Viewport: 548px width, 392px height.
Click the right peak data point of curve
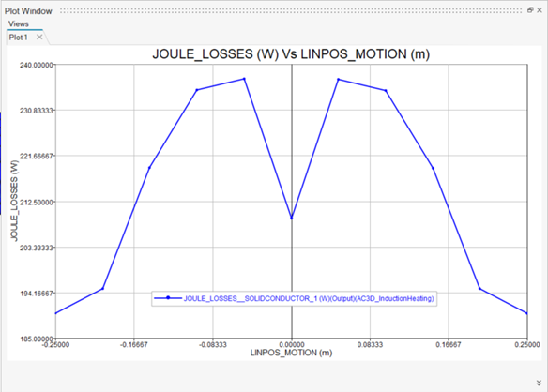point(339,80)
